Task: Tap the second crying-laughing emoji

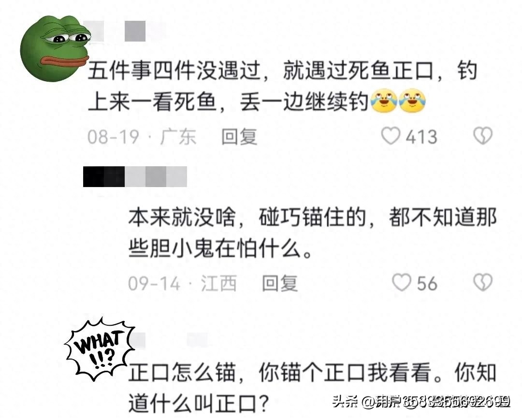Action: pos(412,101)
